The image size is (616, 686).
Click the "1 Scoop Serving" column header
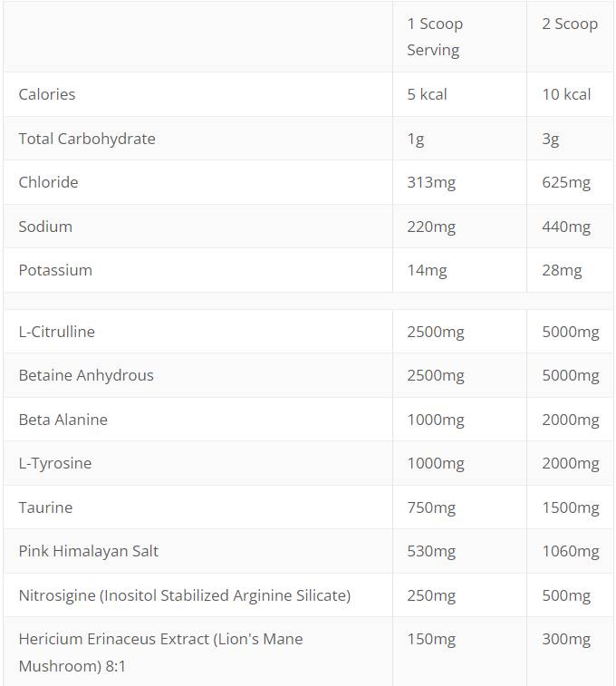coord(434,37)
